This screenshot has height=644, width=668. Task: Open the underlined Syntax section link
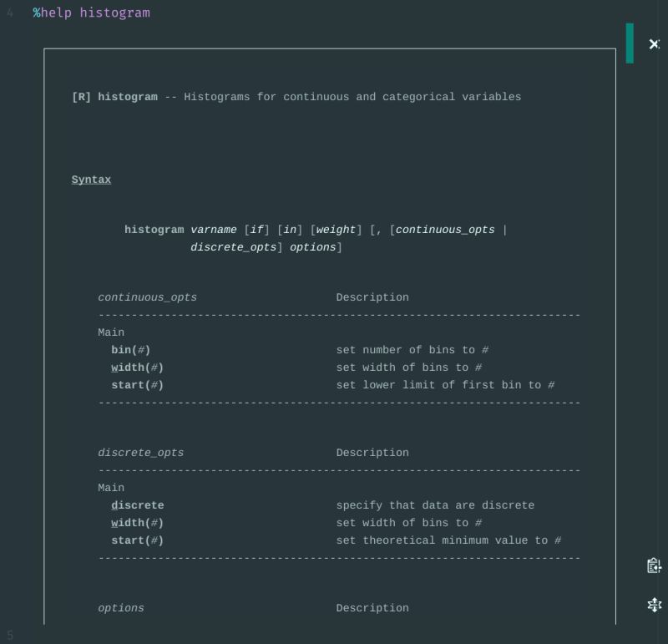[91, 179]
